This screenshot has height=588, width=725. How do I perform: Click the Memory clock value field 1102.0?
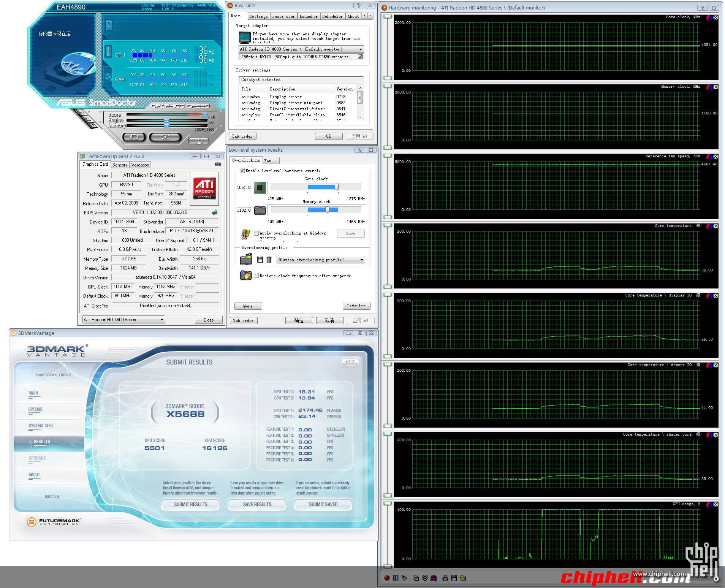pos(244,210)
